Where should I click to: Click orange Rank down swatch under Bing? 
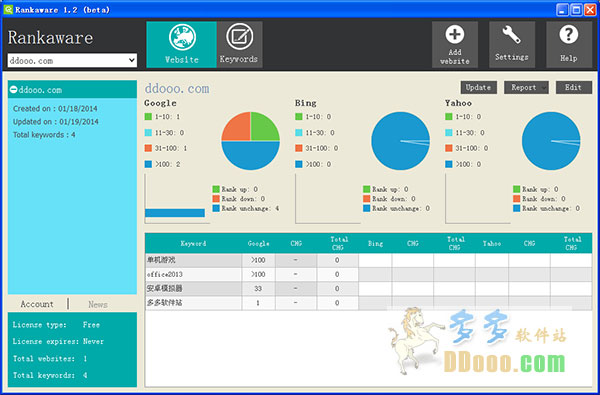tap(367, 199)
